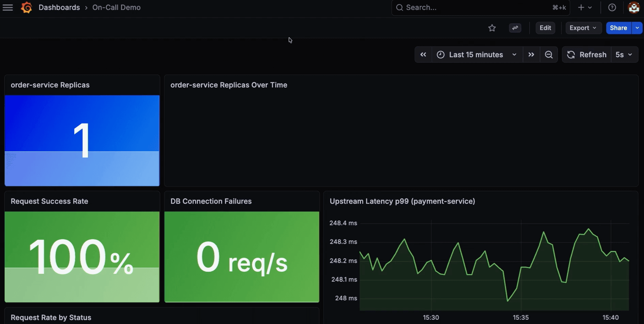
Task: Open the plus New menu
Action: 585,8
